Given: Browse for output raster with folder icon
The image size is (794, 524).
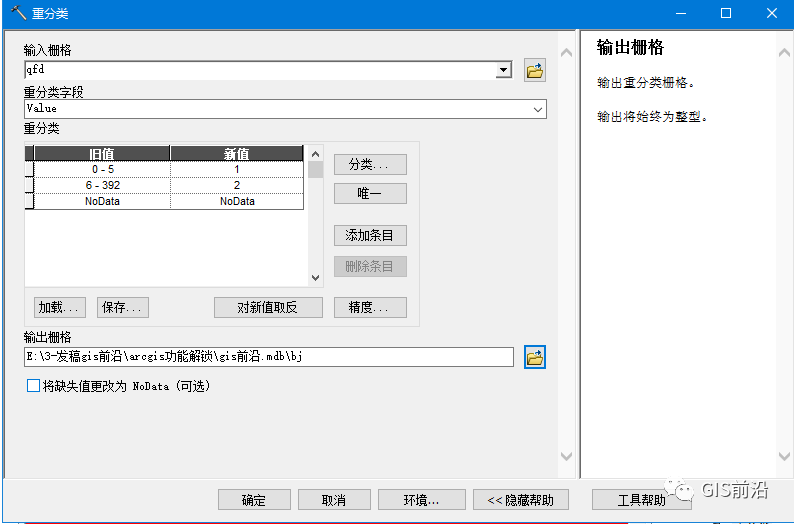Looking at the screenshot, I should tap(534, 357).
